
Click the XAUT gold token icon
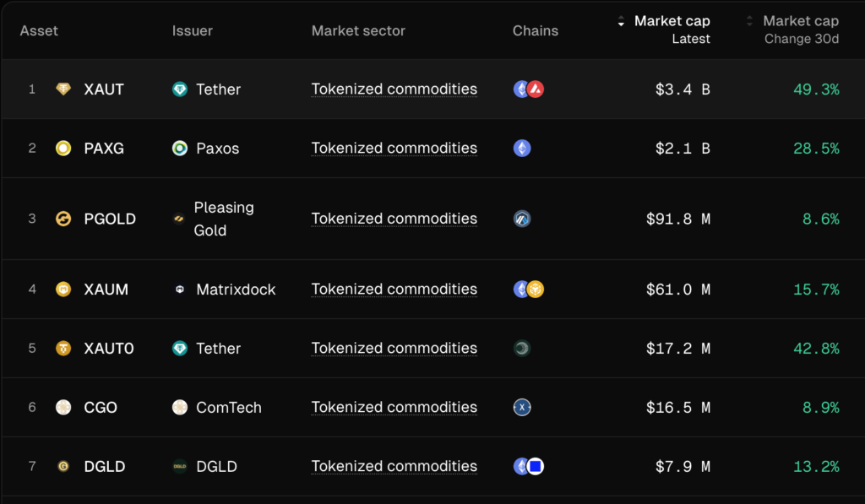coord(63,89)
